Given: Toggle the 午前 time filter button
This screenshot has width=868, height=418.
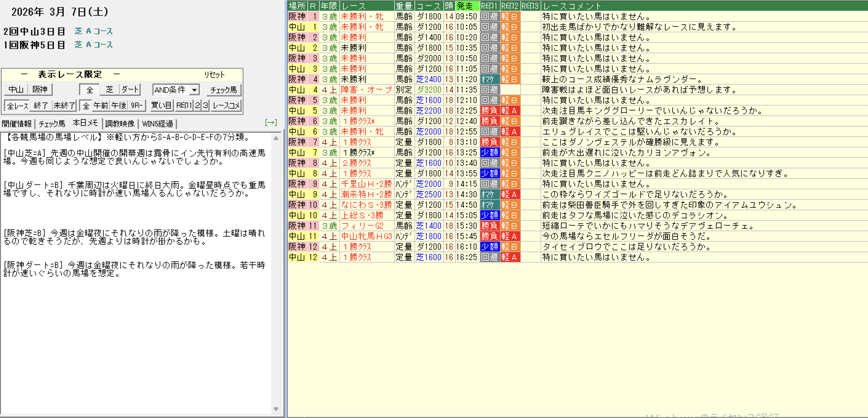Looking at the screenshot, I should pyautogui.click(x=101, y=106).
